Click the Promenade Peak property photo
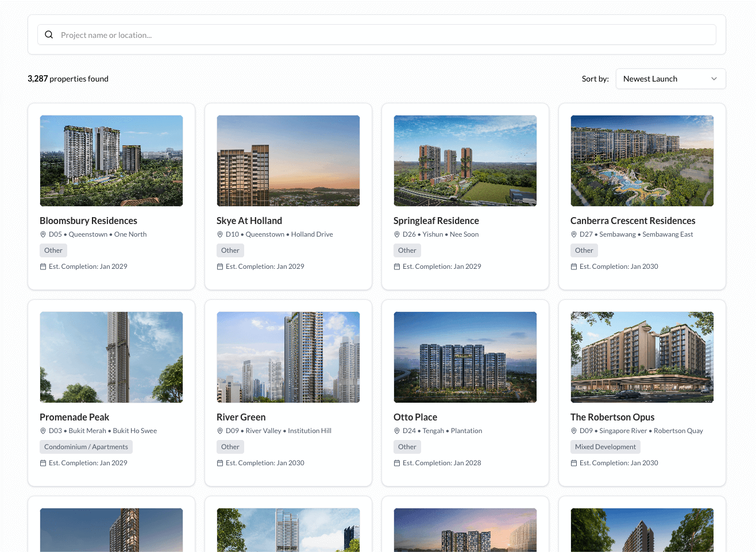Screen dimensions: 756x552 click(111, 357)
